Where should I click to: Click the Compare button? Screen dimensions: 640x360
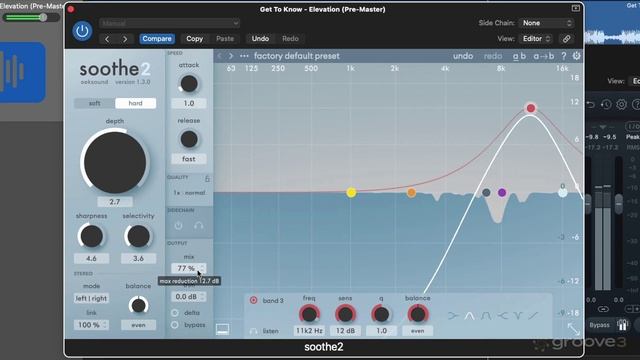[157, 39]
